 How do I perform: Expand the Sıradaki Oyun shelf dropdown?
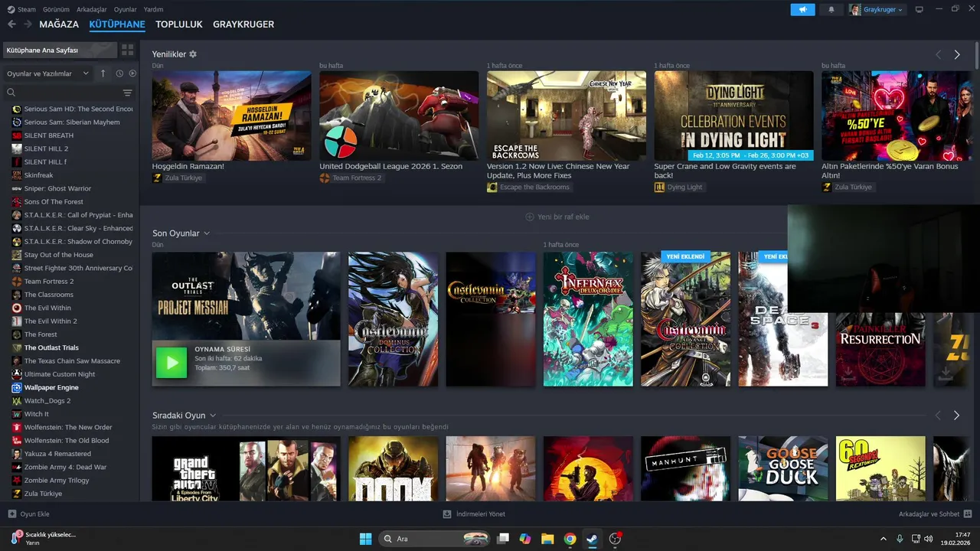pos(213,416)
